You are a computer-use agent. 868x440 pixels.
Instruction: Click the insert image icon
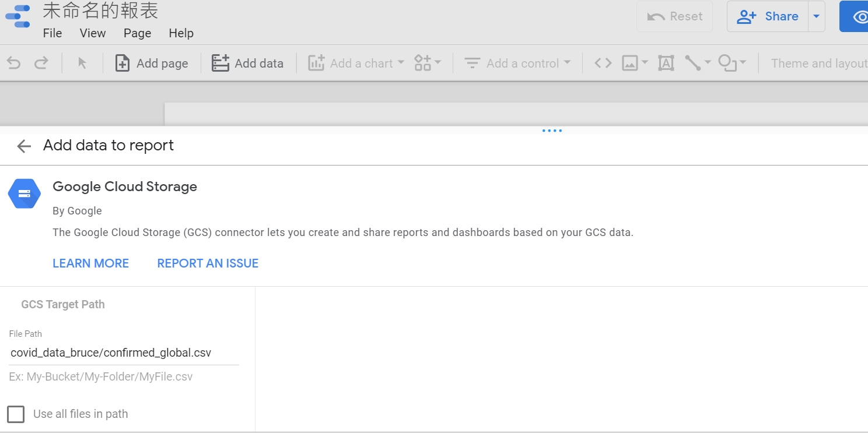coord(630,63)
